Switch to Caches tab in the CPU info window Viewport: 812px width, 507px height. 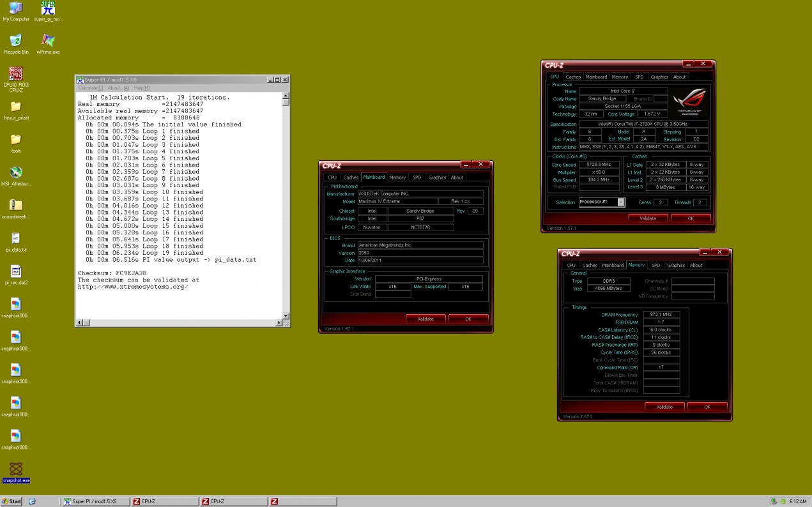[573, 77]
